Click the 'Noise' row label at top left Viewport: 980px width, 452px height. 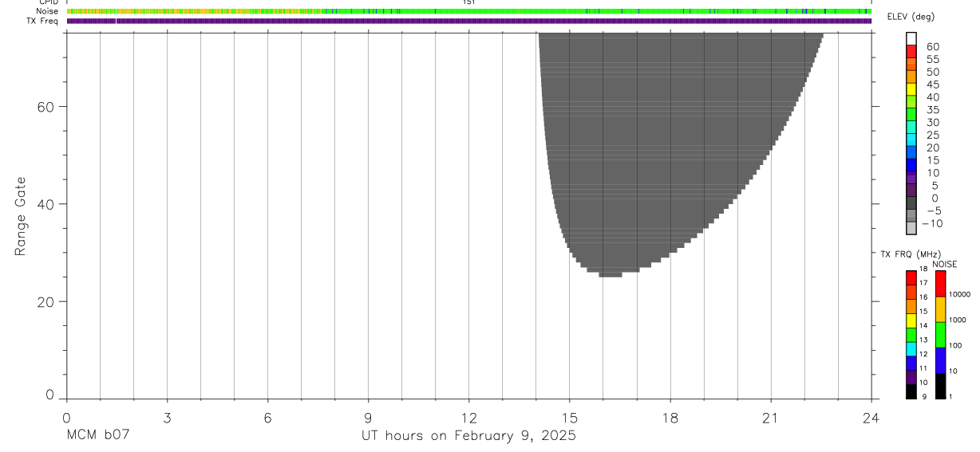[48, 11]
